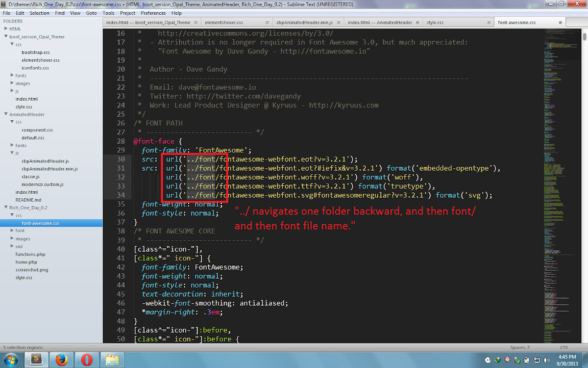This screenshot has width=588, height=368.
Task: Open the power/battery tray icon
Action: point(526,360)
